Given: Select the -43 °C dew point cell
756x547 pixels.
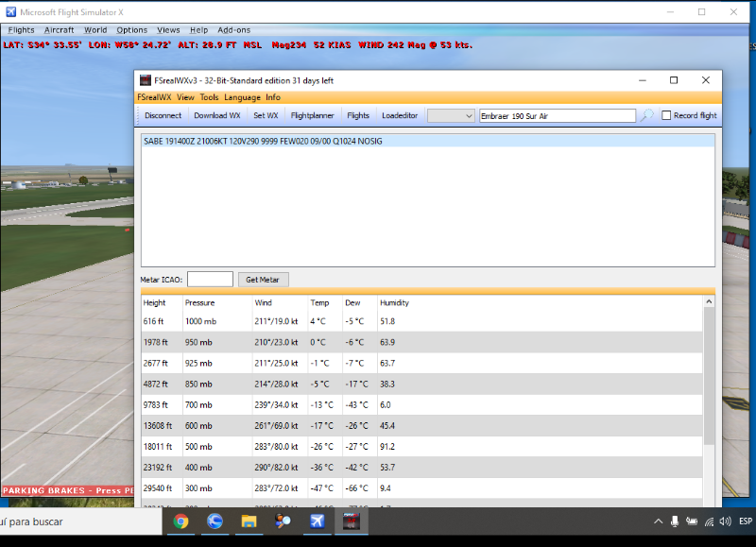Looking at the screenshot, I should 356,405.
